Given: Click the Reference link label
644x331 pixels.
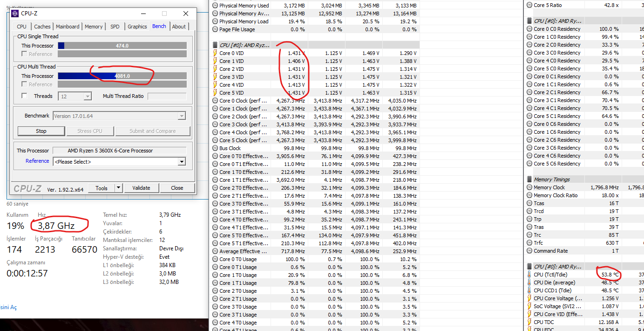Looking at the screenshot, I should [x=37, y=161].
